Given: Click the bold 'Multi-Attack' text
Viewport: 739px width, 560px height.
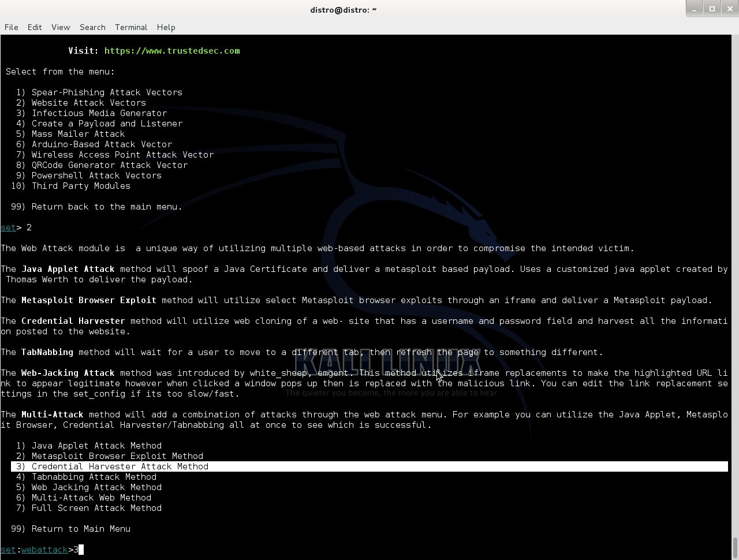Looking at the screenshot, I should coord(53,415).
